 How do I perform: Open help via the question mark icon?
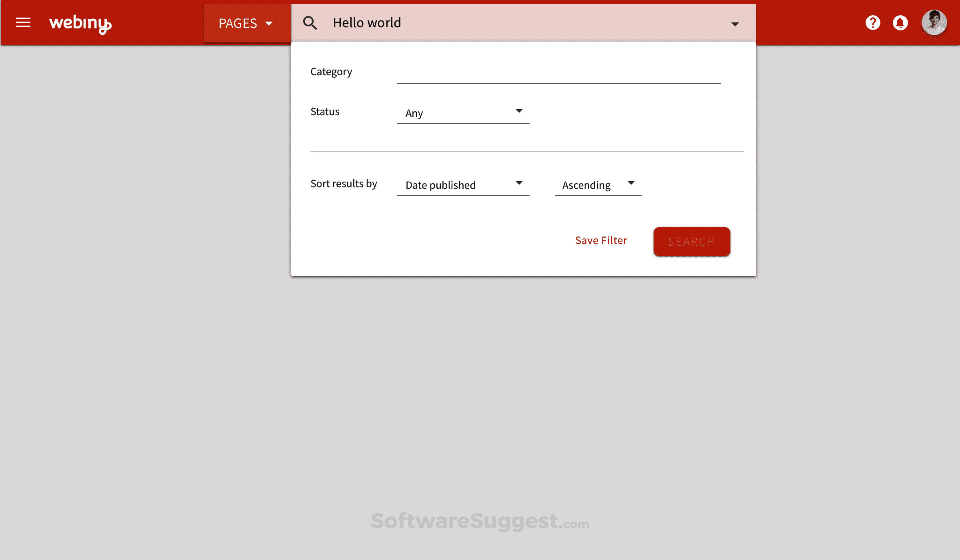tap(873, 23)
